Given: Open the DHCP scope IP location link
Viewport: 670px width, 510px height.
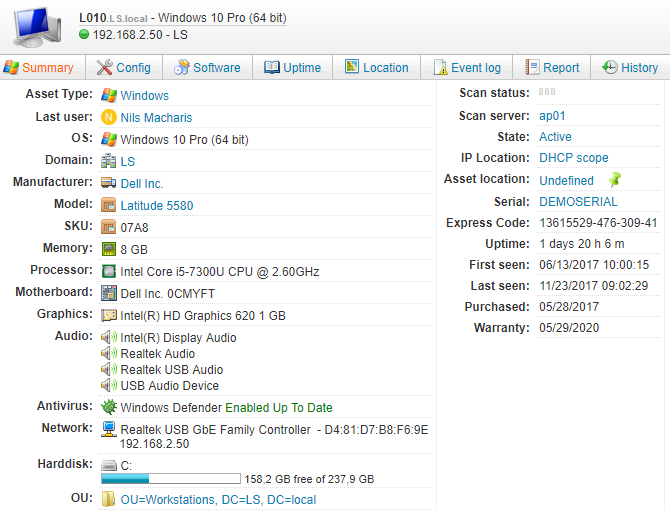Looking at the screenshot, I should tap(573, 158).
